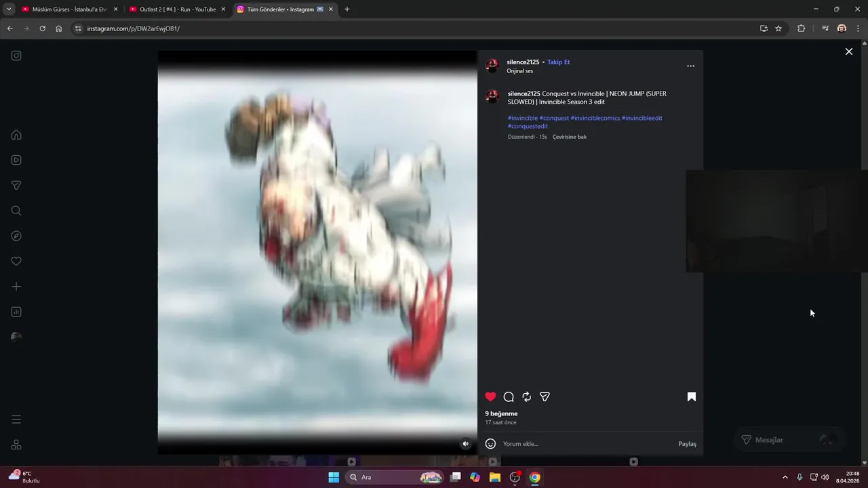
Task: Open dashboard chart icon in sidebar
Action: click(16, 312)
